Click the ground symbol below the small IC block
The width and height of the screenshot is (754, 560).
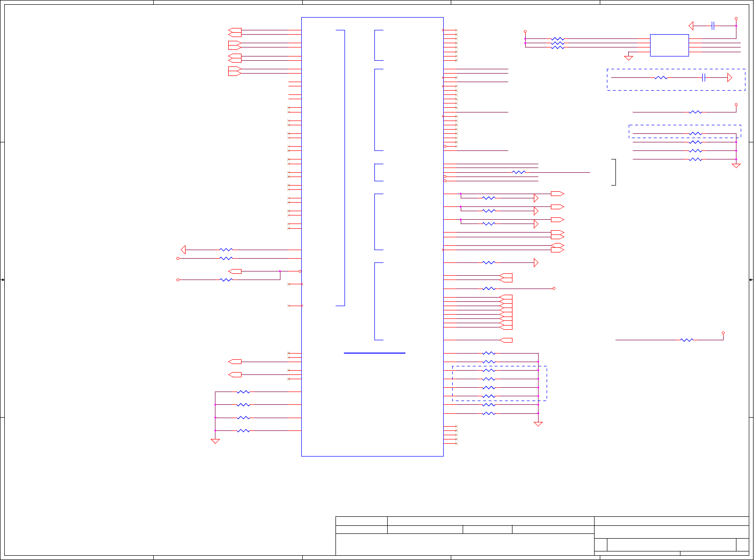(x=629, y=58)
